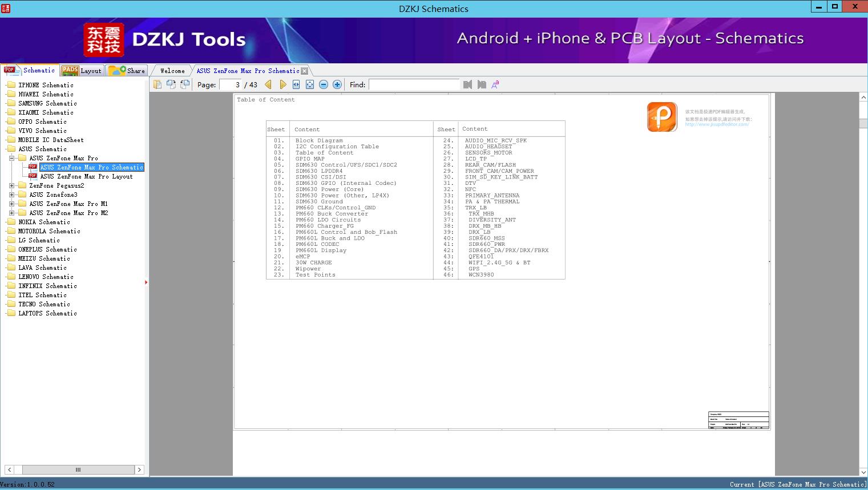Click the tree panel scroll-left arrow

point(9,469)
